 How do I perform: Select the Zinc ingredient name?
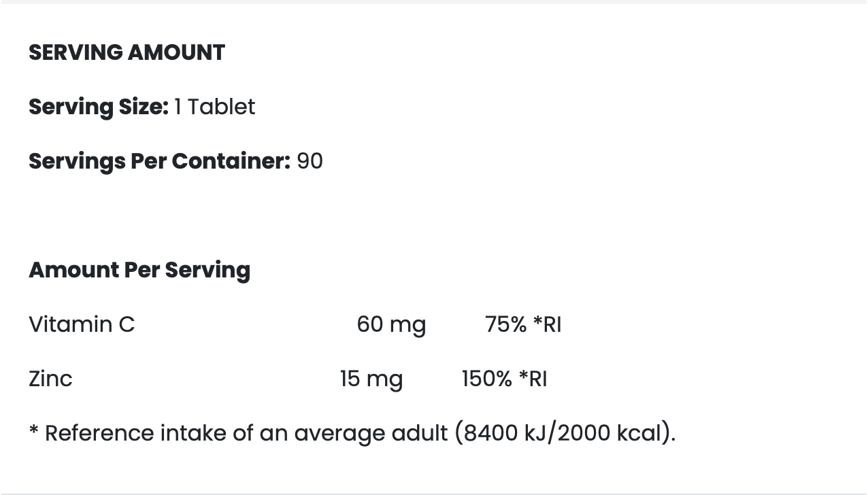pyautogui.click(x=50, y=379)
